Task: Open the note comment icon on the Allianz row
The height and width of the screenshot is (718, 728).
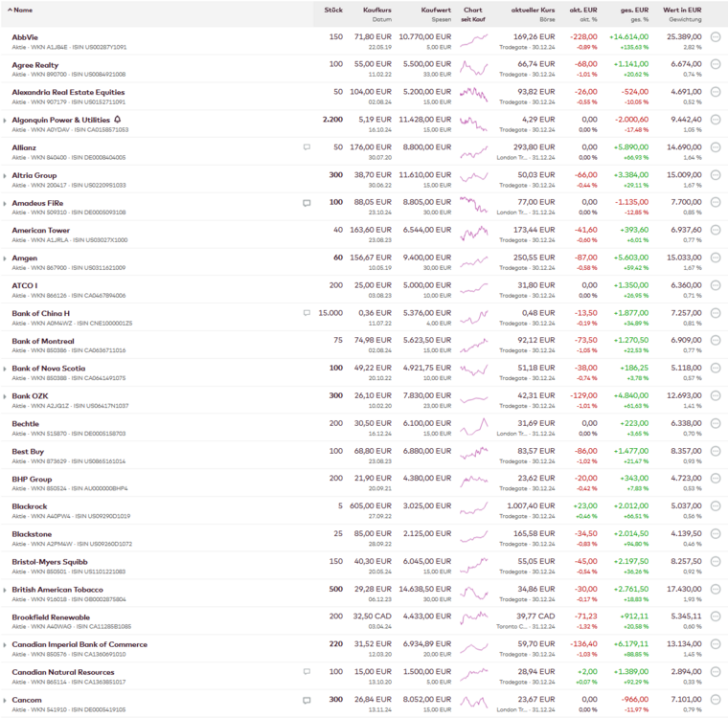Action: pyautogui.click(x=307, y=147)
